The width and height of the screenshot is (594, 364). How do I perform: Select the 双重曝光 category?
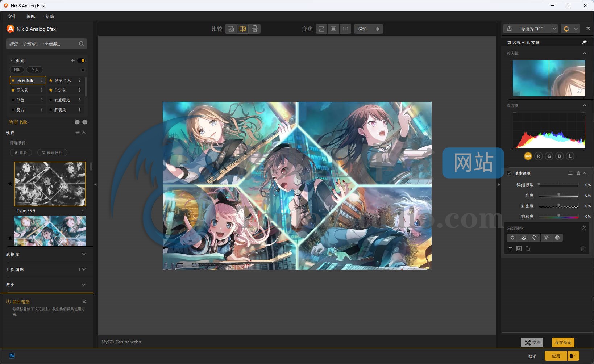[x=62, y=100]
